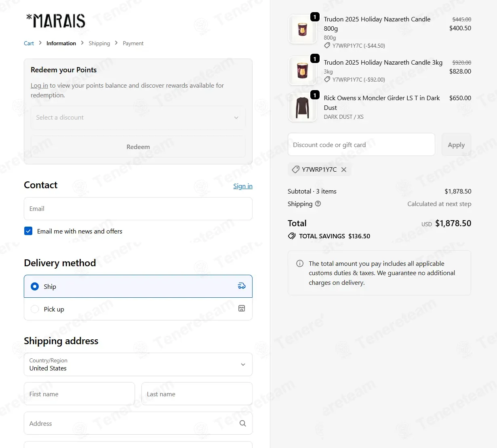Click the Shipping breadcrumb step
497x448 pixels.
[x=99, y=43]
